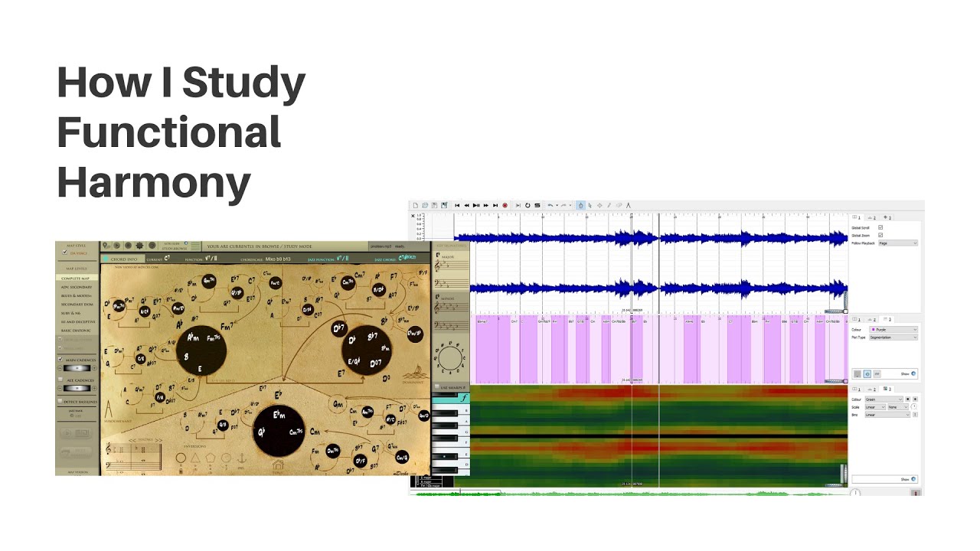Click the Undo arrow icon

click(x=550, y=205)
